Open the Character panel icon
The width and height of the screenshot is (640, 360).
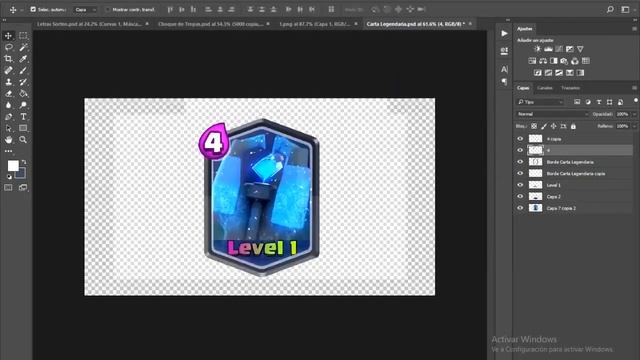point(504,69)
